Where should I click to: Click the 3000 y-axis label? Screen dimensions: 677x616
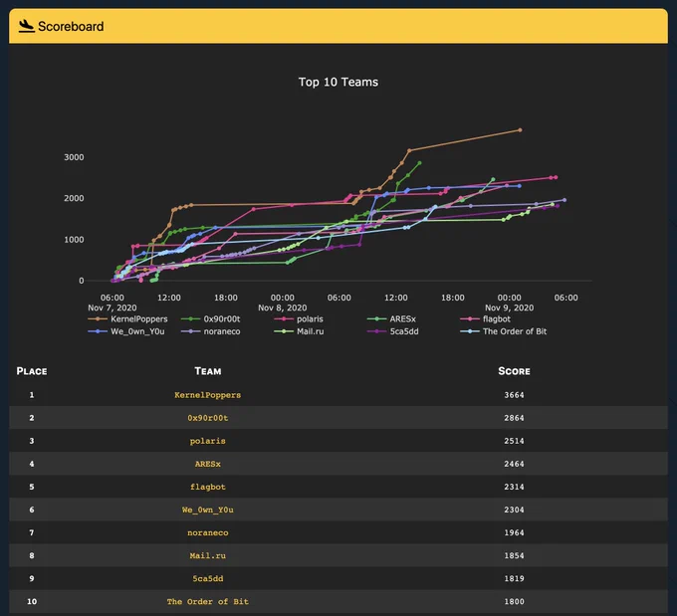[74, 157]
